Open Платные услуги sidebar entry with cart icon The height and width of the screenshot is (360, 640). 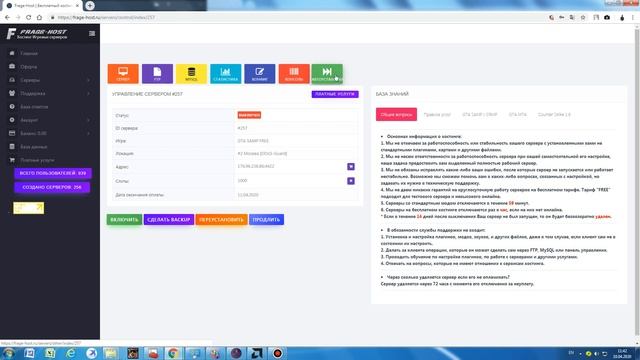(x=37, y=160)
